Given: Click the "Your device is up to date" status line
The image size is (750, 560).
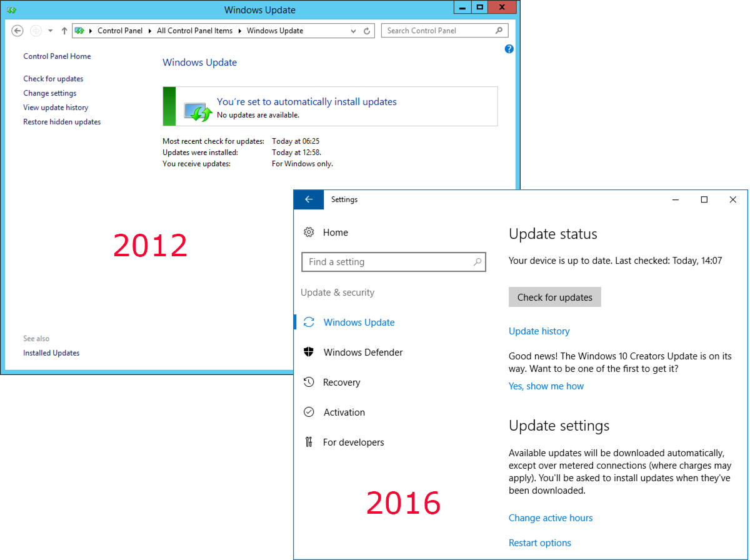Looking at the screenshot, I should (616, 261).
